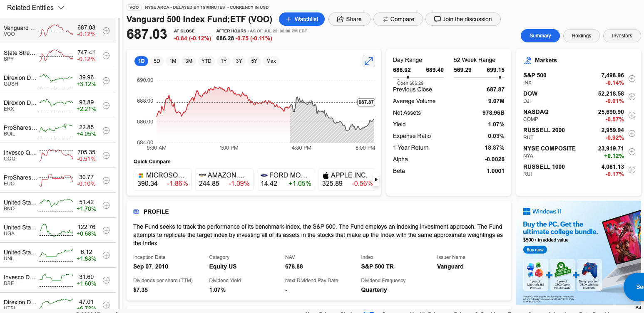Add VOO row to watchlist plus icon
This screenshot has width=644, height=313.
click(x=106, y=31)
